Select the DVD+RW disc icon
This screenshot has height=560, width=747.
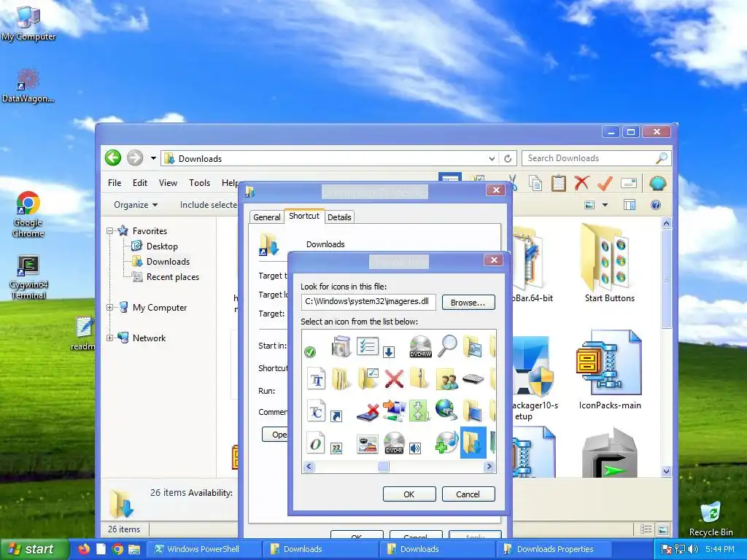[x=420, y=346]
